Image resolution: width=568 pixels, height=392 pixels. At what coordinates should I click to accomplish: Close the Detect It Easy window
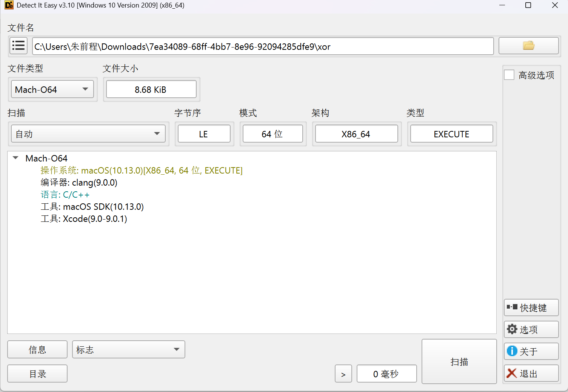coord(555,5)
